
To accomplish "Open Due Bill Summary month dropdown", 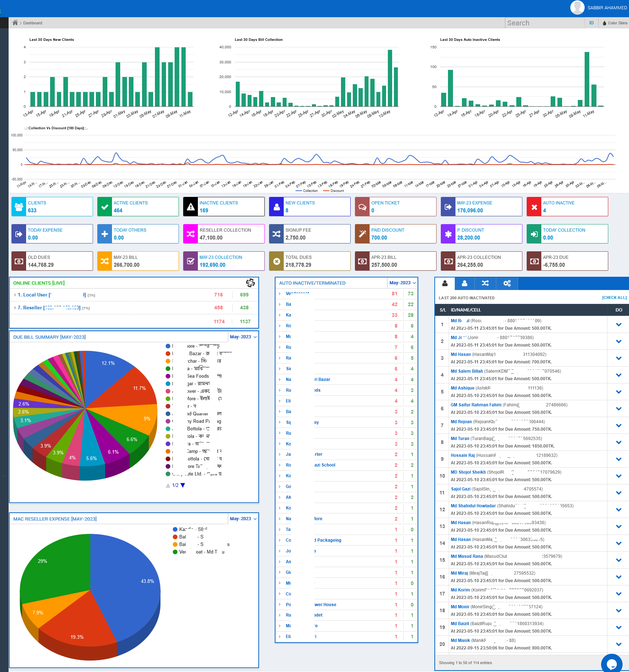I will 243,337.
